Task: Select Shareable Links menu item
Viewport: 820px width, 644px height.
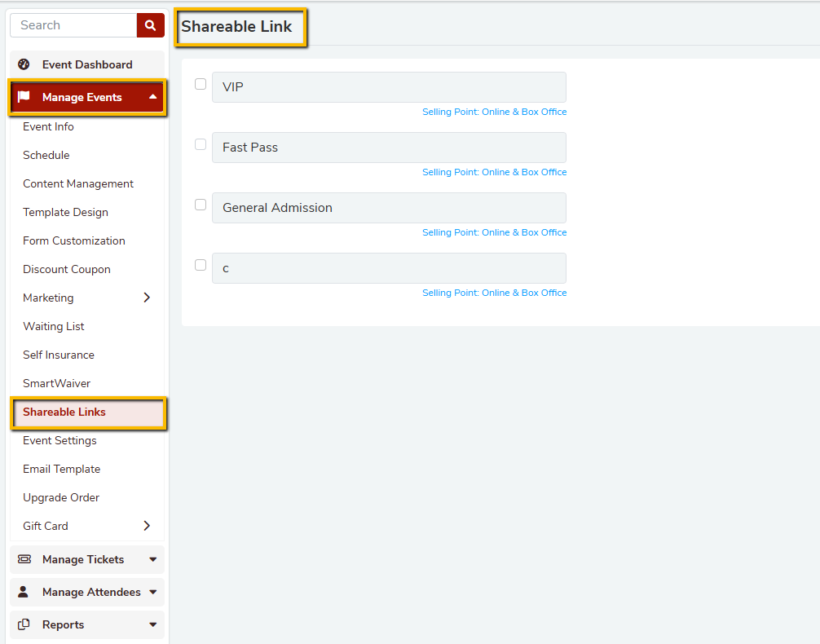Action: [x=87, y=412]
